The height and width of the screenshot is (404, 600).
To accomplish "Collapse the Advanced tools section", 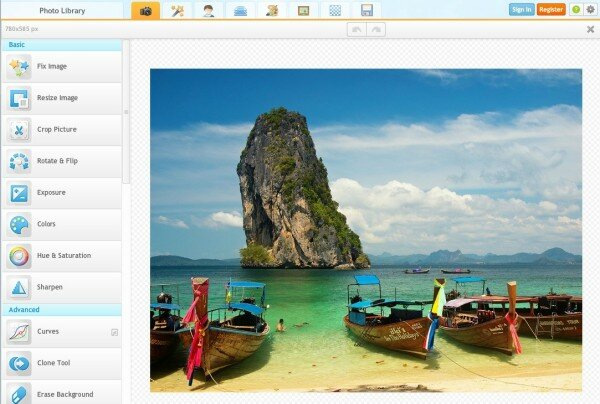I will pos(62,309).
